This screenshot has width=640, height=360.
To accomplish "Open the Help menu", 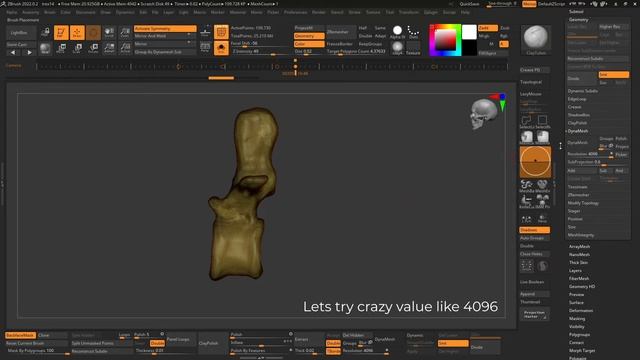I will click(x=465, y=12).
